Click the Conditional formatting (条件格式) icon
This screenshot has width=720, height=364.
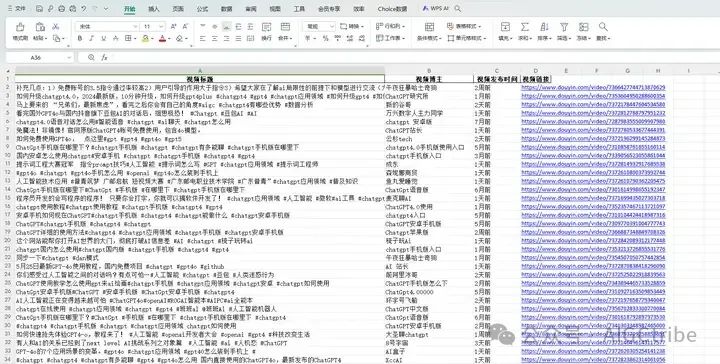point(429,27)
